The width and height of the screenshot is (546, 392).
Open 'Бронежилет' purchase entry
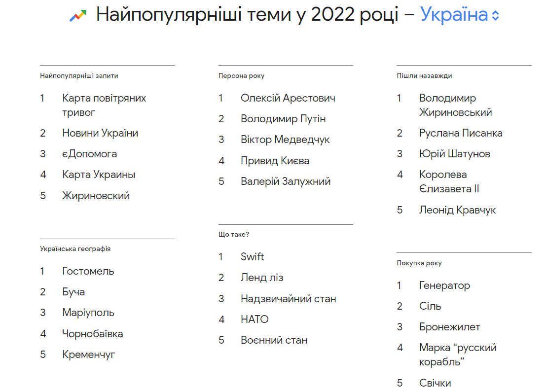449,327
